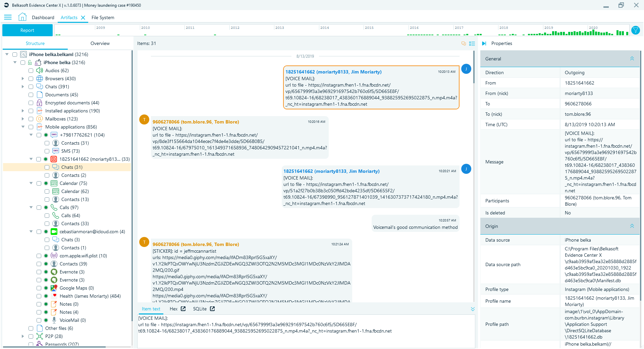This screenshot has height=349, width=644.
Task: Expand the Mailboxes (123) node
Action: click(23, 119)
